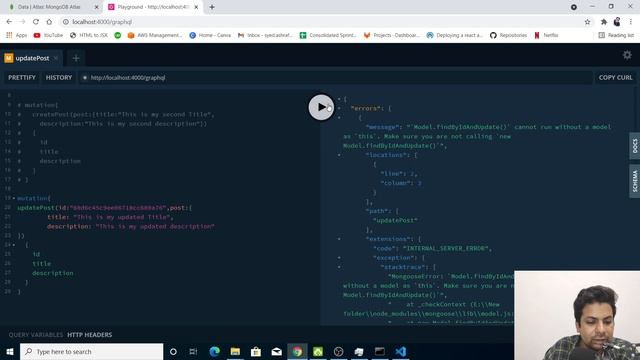The height and width of the screenshot is (360, 640).
Task: Collapse the root response object
Action: tap(339, 99)
